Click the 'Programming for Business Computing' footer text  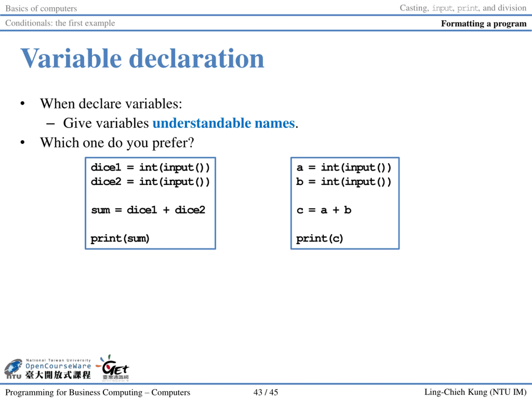(x=98, y=392)
